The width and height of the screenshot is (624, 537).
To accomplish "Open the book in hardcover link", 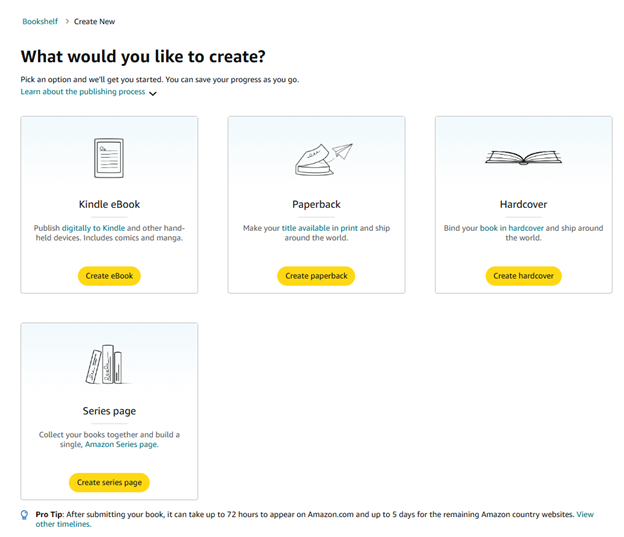I will tap(512, 228).
